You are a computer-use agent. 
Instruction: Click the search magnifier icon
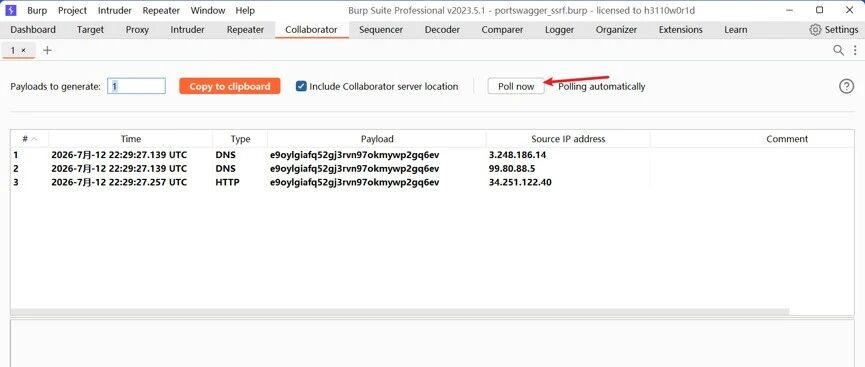pyautogui.click(x=838, y=50)
